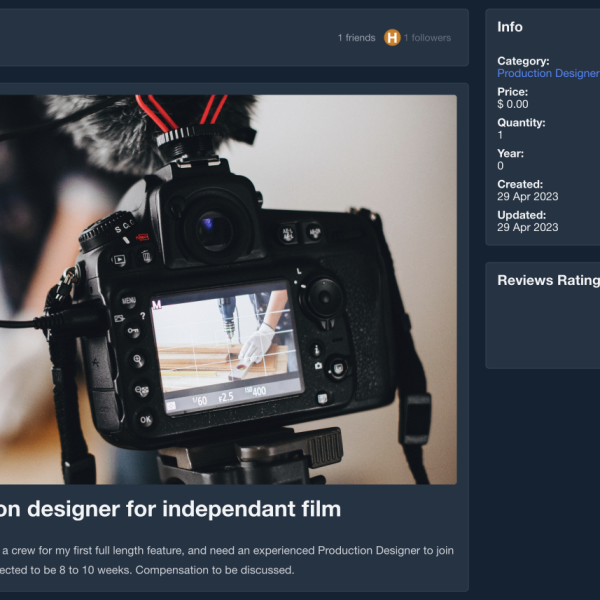Viewport: 600px width, 600px height.
Task: Click the date under Created
Action: pos(528,197)
